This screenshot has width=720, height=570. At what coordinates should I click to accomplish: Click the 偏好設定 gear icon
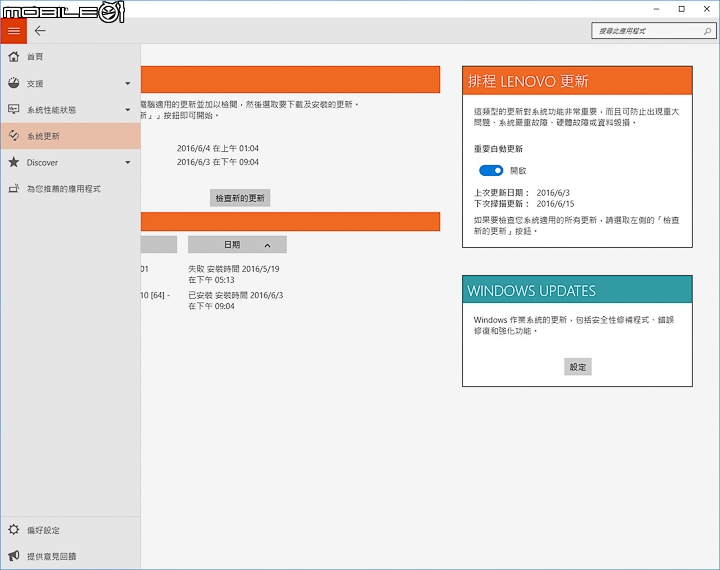[14, 530]
